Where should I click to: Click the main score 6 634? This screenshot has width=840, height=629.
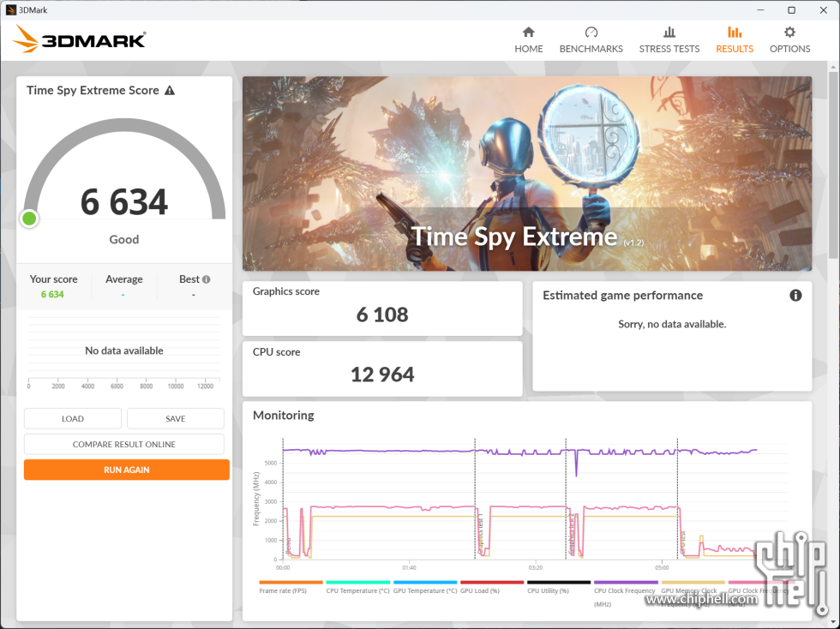point(123,202)
